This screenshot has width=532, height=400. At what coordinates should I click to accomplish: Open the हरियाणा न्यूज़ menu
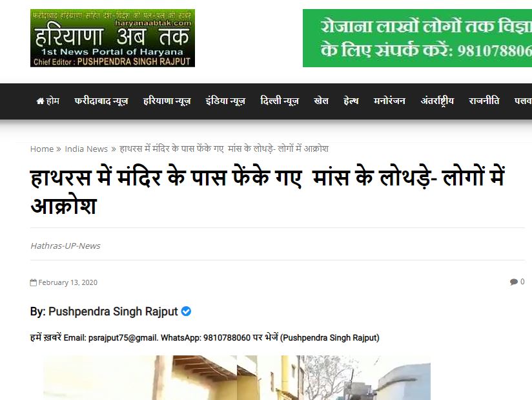167,101
